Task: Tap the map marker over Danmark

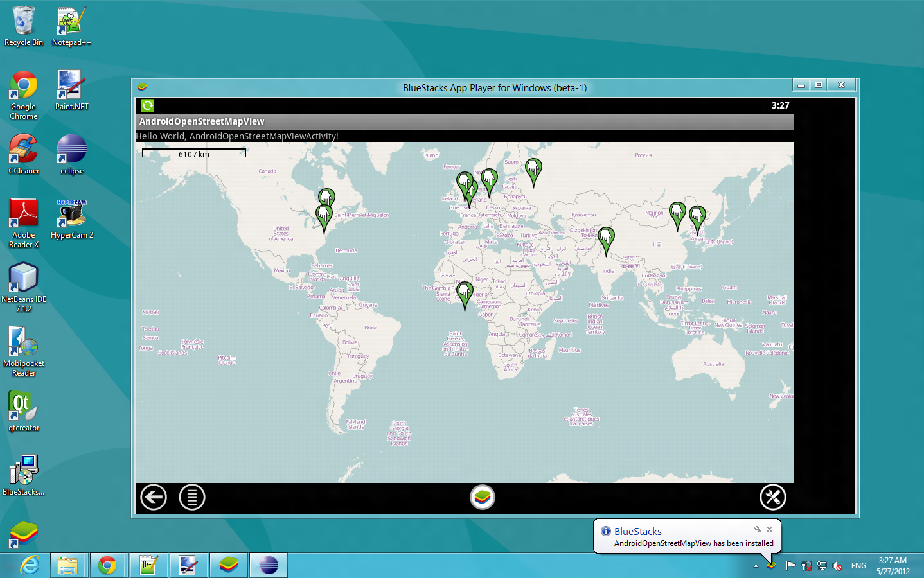Action: (489, 183)
